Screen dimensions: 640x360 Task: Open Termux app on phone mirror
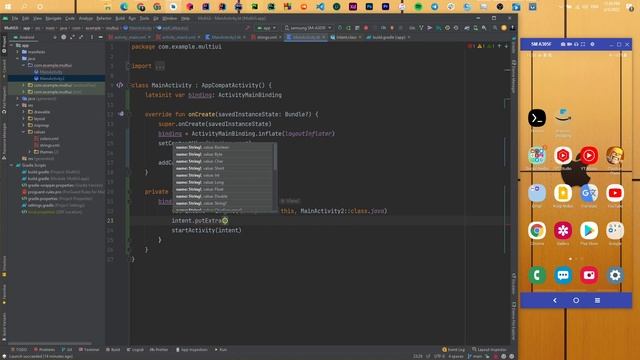coord(537,118)
